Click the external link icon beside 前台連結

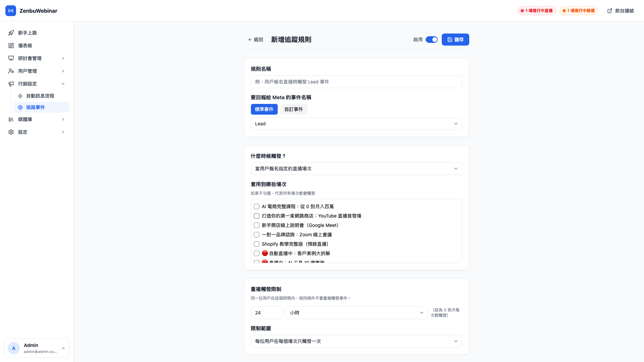tap(610, 11)
